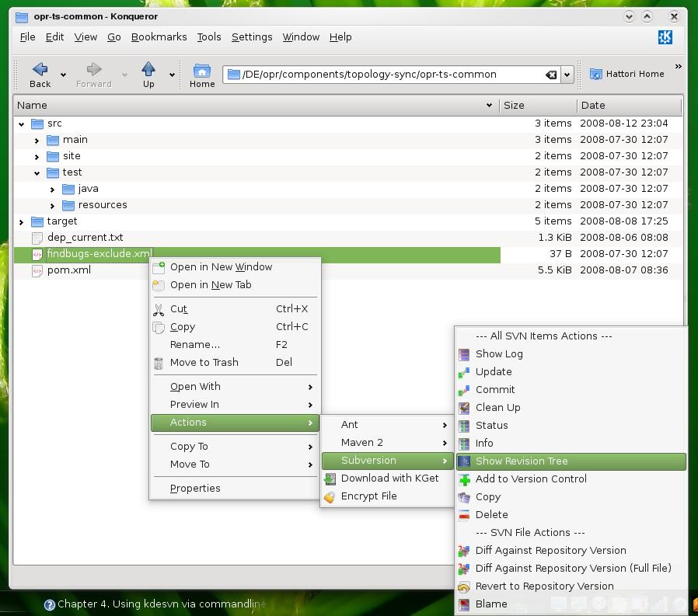Select Show Revision Tree
Screen dimensions: 698x616
tap(571, 461)
